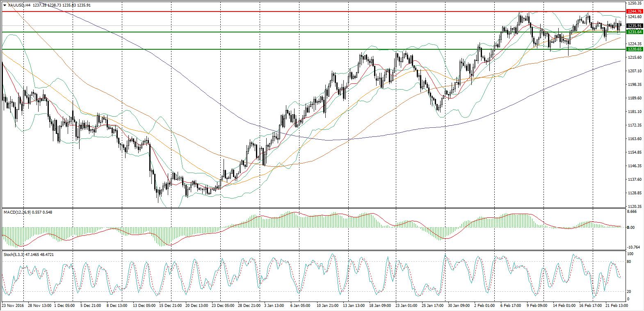
Task: Click the 3 Jan 13:00 time label
Action: point(274,306)
